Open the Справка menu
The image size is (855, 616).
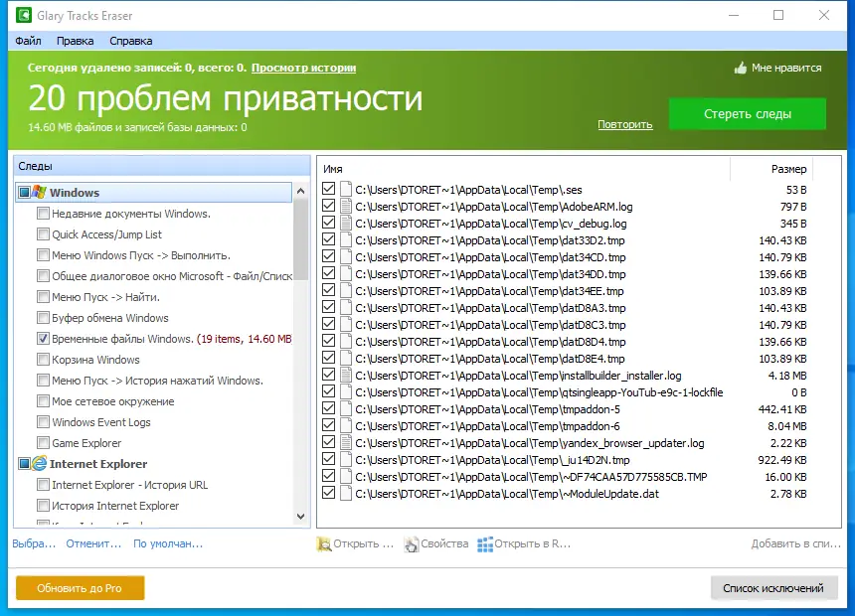(x=131, y=41)
